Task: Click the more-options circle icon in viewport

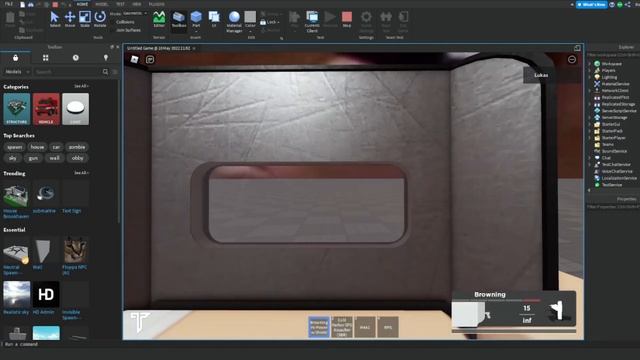Action: [x=572, y=60]
